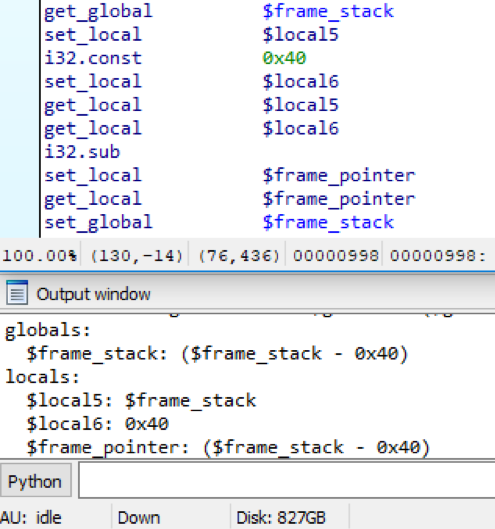Click the $frame_pointer result output line
The image size is (495, 529).
click(228, 448)
